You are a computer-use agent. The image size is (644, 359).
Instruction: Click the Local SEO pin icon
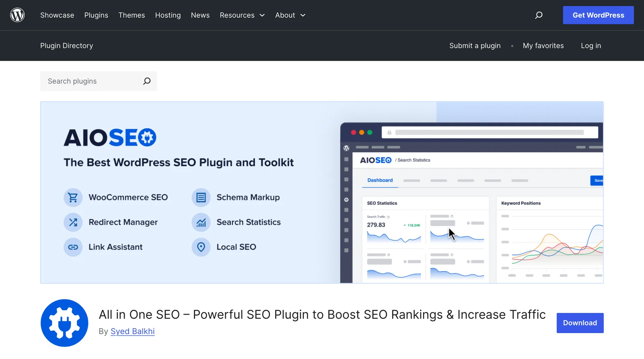pos(201,247)
